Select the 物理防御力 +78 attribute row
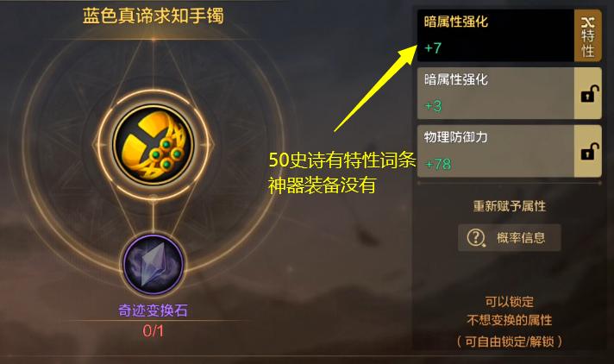The image size is (614, 364). pyautogui.click(x=496, y=151)
